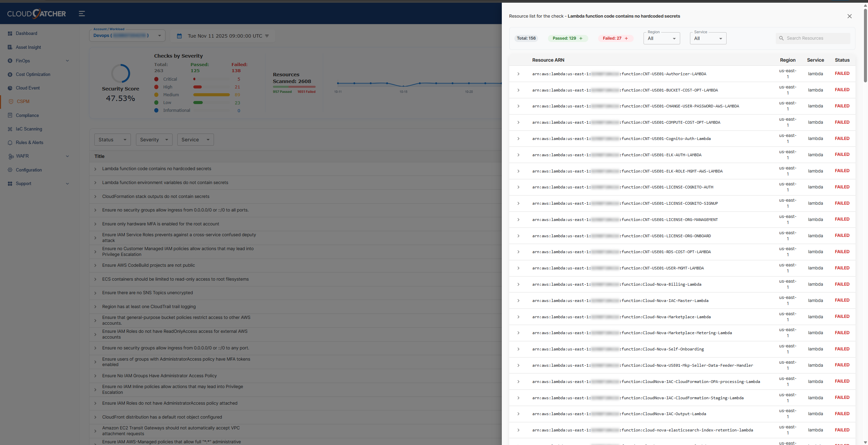868x445 pixels.
Task: Click the Cost Optimization sidebar icon
Action: coord(10,74)
